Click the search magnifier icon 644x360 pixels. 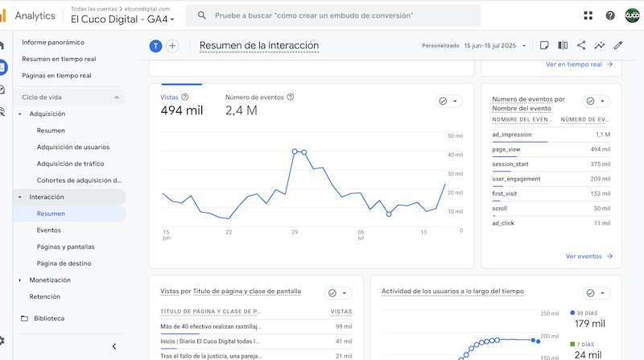pos(202,15)
